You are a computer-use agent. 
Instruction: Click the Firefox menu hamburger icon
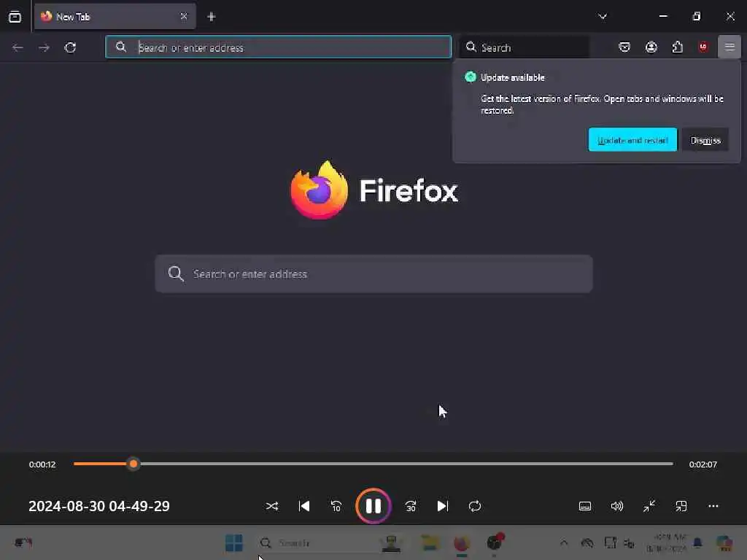tap(729, 47)
